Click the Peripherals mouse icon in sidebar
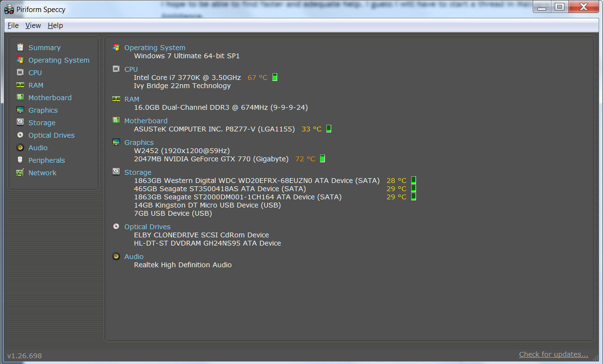 (20, 160)
